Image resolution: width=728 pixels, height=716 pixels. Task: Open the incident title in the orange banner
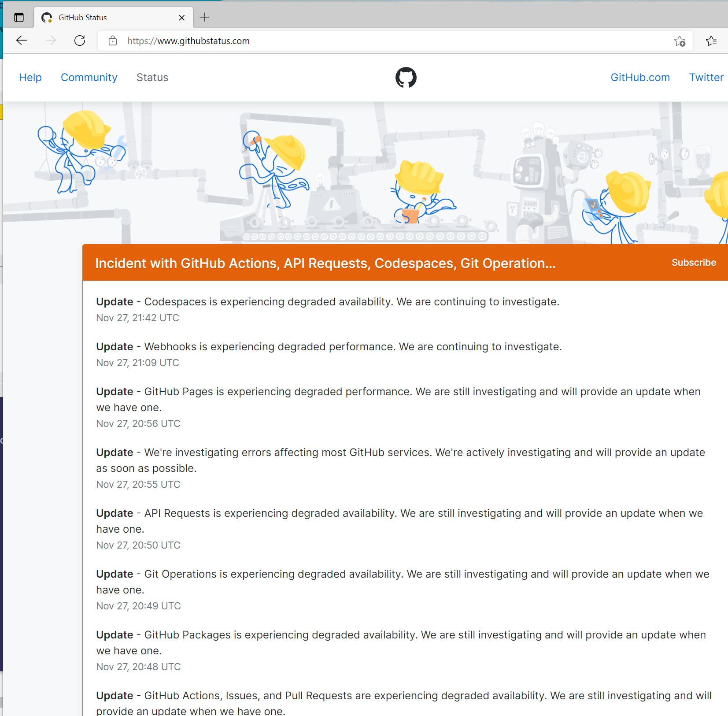[325, 263]
